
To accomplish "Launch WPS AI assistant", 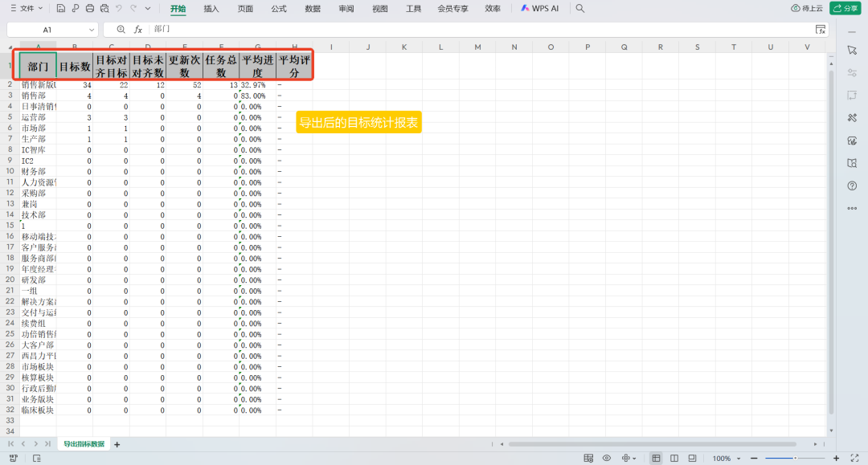I will tap(540, 8).
